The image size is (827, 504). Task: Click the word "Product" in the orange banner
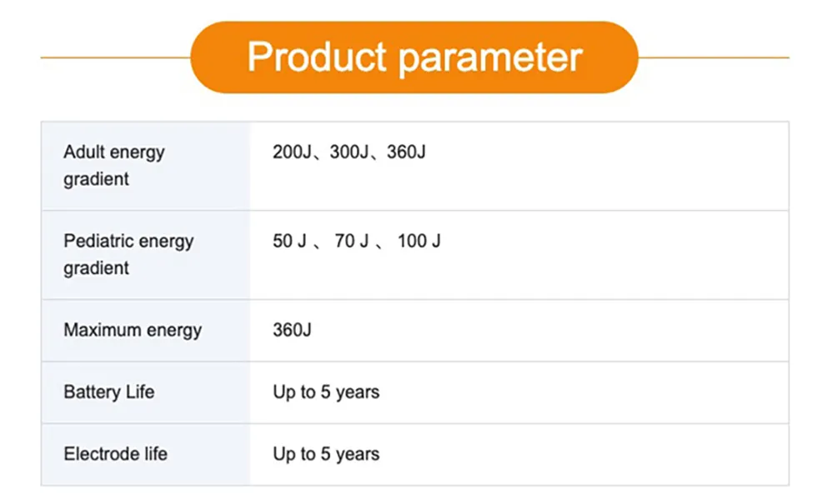pyautogui.click(x=318, y=57)
